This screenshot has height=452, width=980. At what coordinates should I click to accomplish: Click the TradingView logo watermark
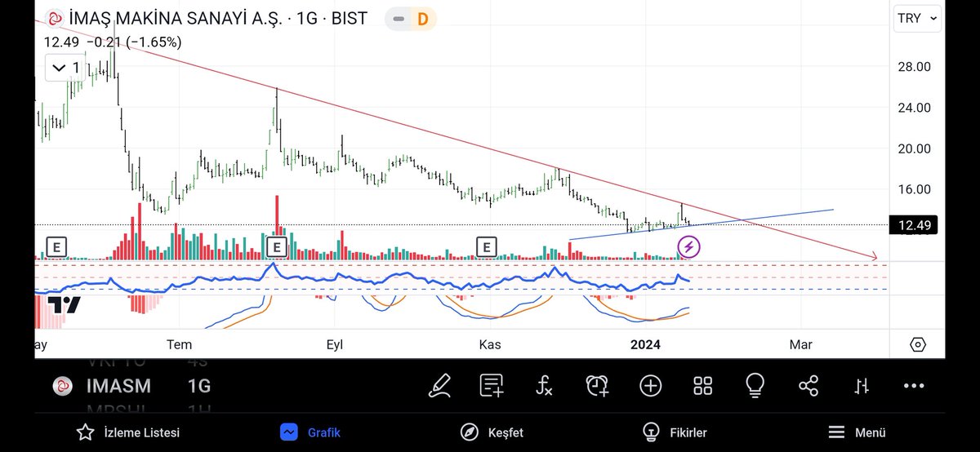(x=64, y=305)
